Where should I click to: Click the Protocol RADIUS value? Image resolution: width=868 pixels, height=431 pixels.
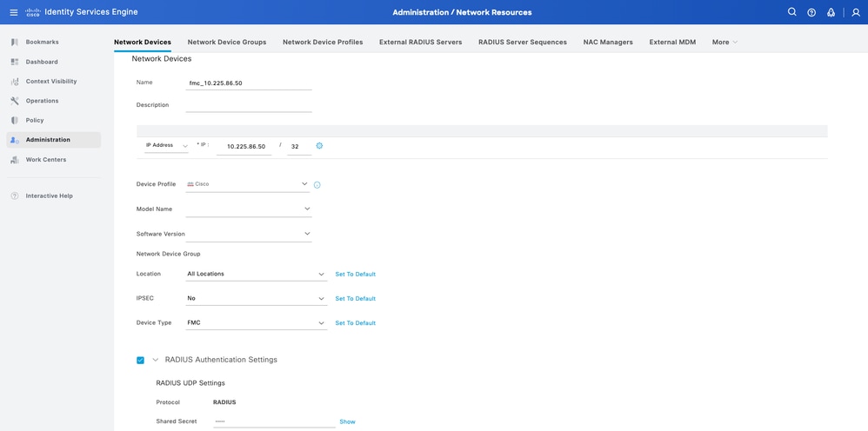pos(224,402)
